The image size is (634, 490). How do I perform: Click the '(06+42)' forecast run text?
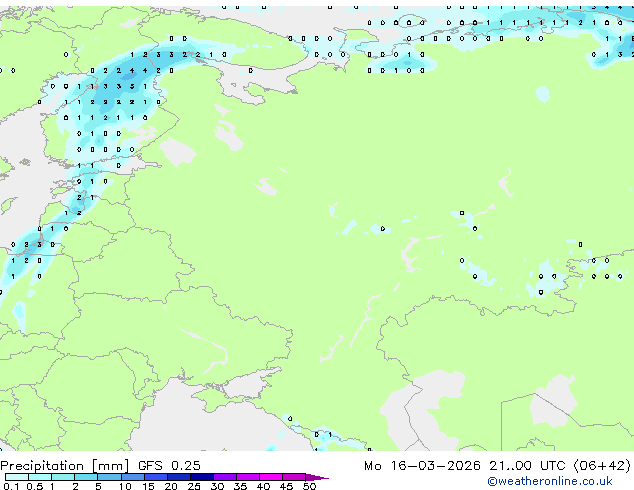(602, 466)
